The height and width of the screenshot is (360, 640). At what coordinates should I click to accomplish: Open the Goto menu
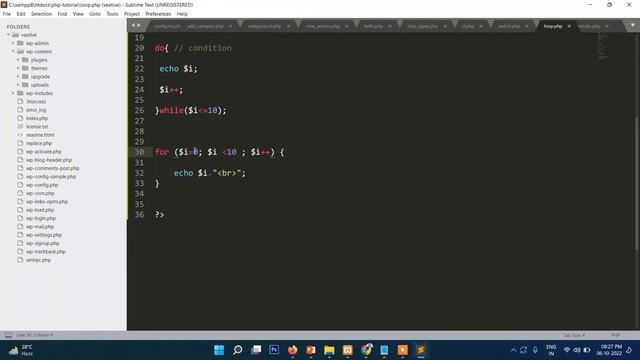tap(95, 14)
